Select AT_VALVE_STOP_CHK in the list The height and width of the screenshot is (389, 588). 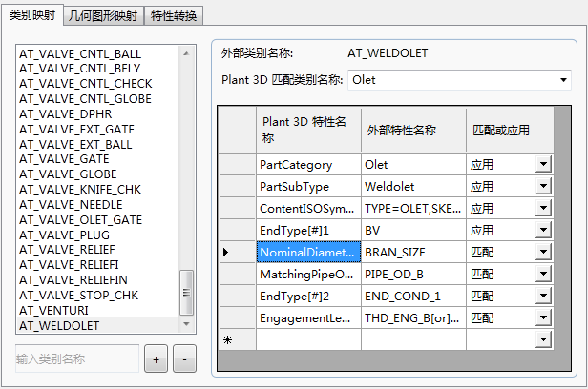(79, 296)
